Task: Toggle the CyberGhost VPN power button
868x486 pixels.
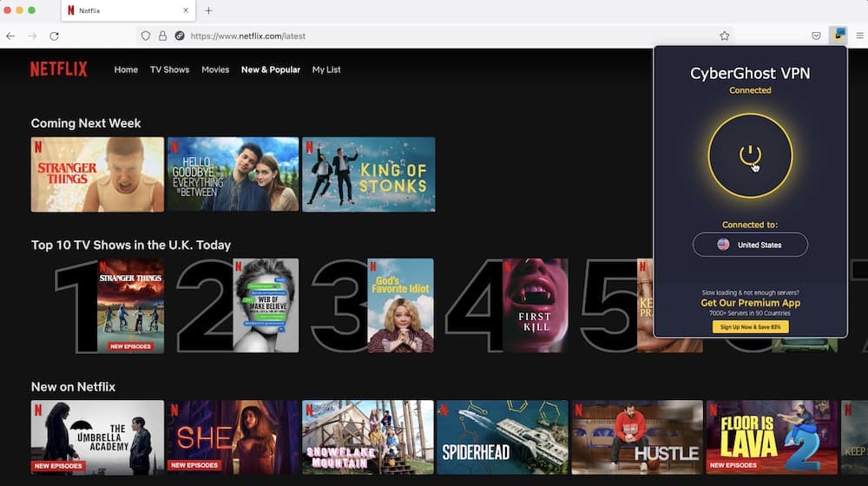Action: (750, 155)
